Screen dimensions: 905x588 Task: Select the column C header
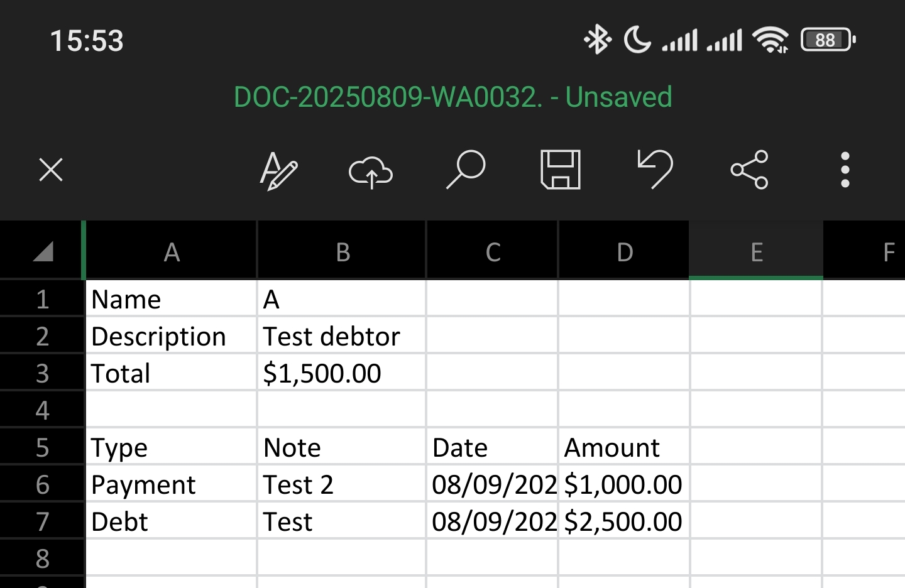(x=493, y=252)
